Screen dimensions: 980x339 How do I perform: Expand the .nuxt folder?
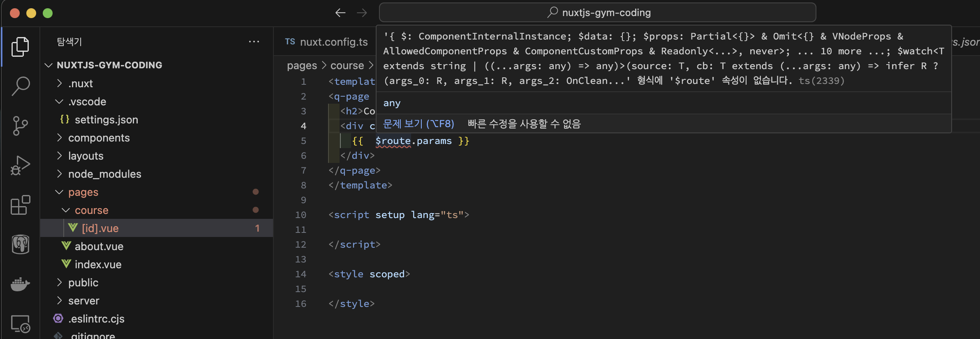pos(60,83)
